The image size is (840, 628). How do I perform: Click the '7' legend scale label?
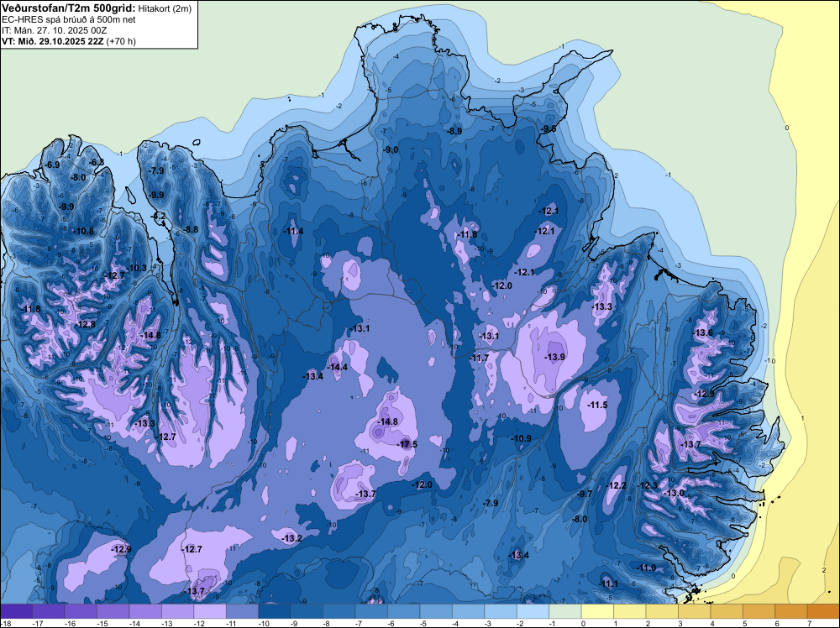coord(810,623)
